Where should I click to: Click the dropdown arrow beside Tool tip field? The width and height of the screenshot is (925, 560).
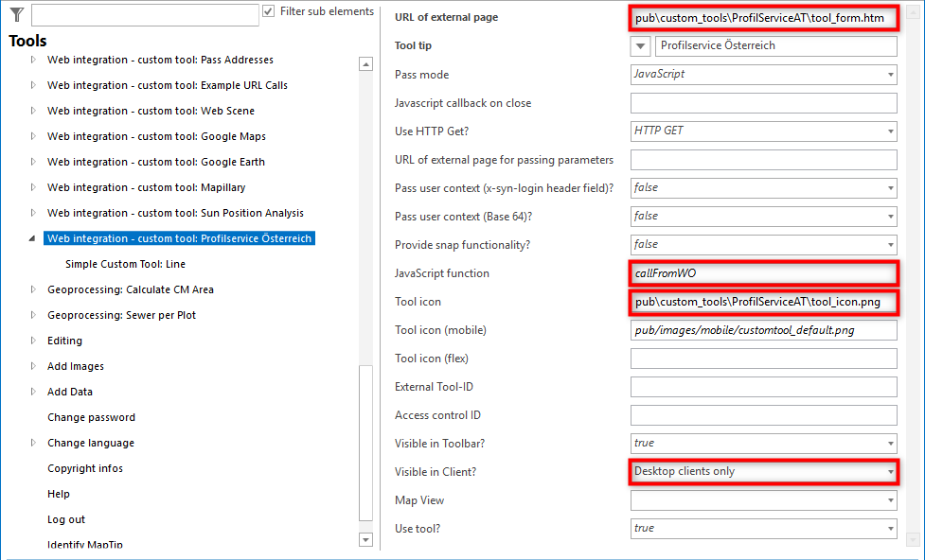(639, 45)
